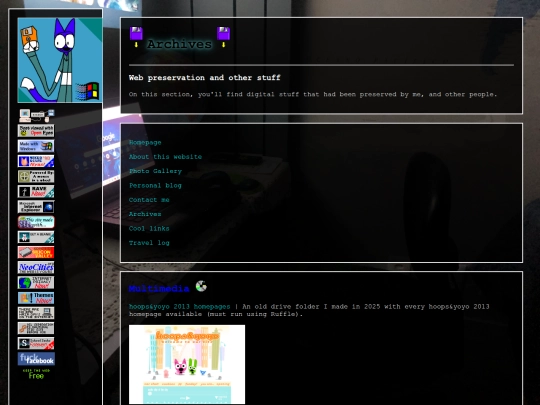Click the 'Rave Now!' badge
Viewport: 540px width, 405px height.
coord(36,191)
